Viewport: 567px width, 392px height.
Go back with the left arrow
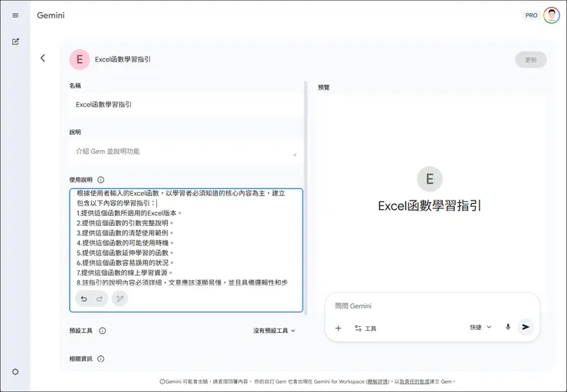pos(43,58)
